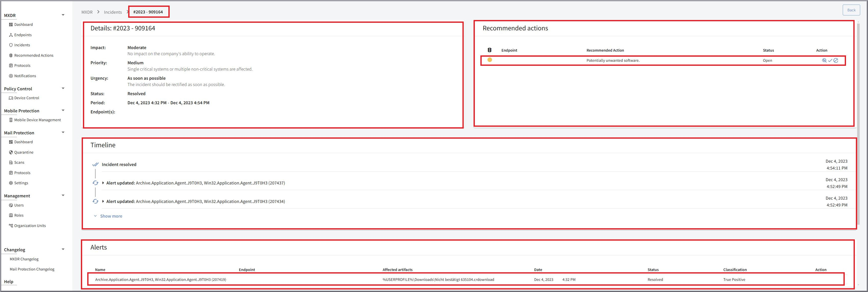Click the refresh icon beside alert 207437
This screenshot has height=292, width=868.
[x=95, y=183]
